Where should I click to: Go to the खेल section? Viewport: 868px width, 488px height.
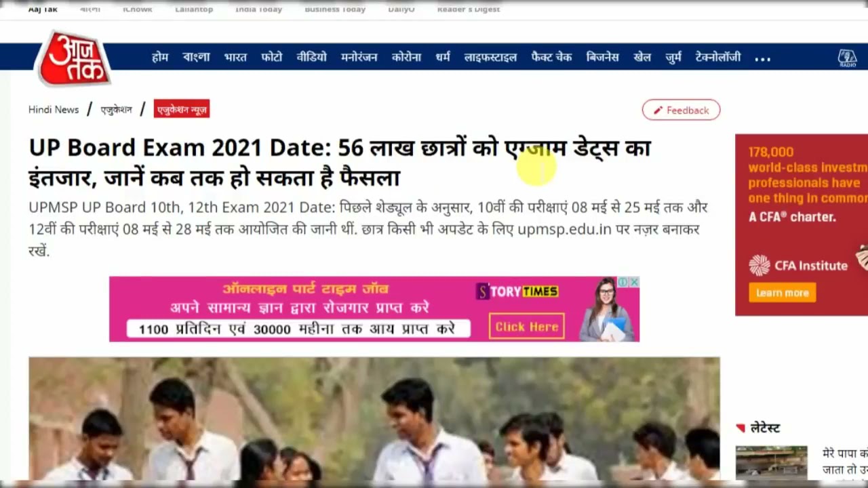(642, 57)
